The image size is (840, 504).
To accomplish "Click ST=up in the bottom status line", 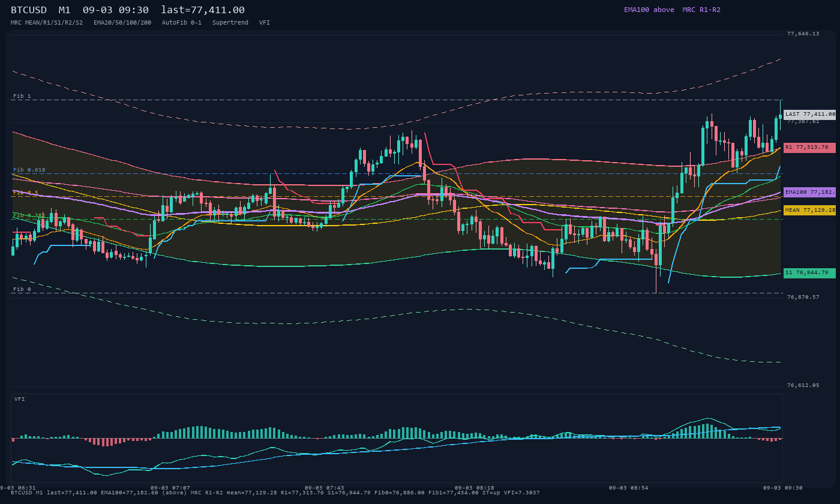I will pyautogui.click(x=493, y=493).
